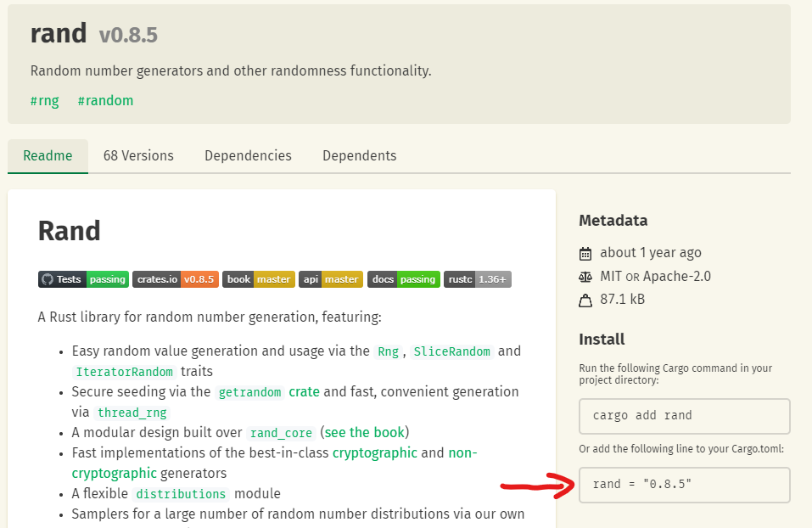Image resolution: width=812 pixels, height=528 pixels.
Task: Select the "cargo add rand" command box
Action: coord(684,416)
